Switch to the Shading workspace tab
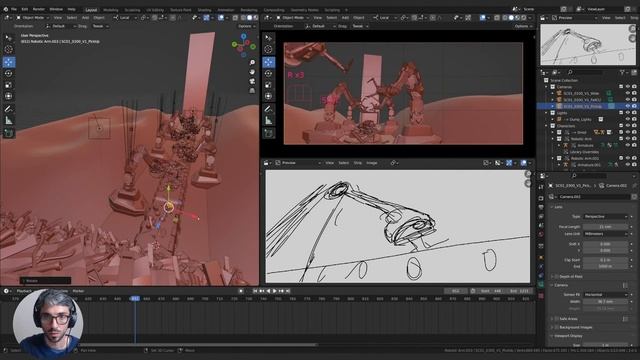 [204, 10]
